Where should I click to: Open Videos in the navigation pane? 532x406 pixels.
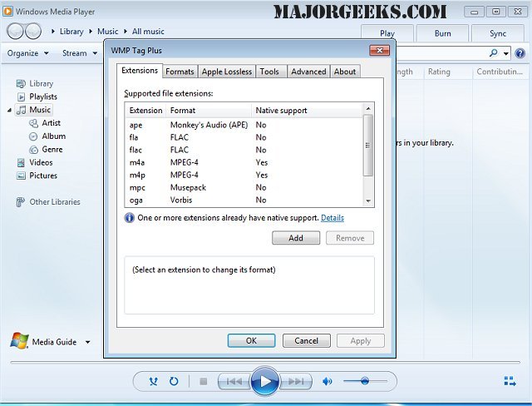35,162
